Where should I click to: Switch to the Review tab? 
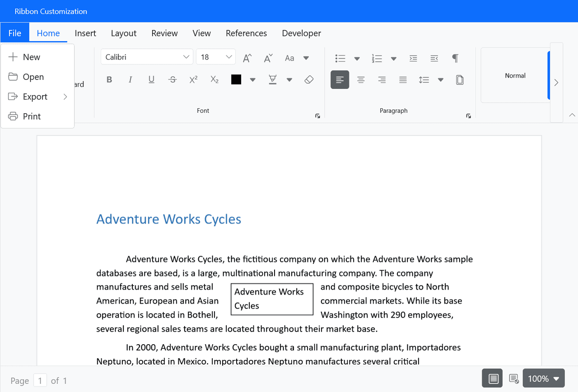[x=164, y=33]
